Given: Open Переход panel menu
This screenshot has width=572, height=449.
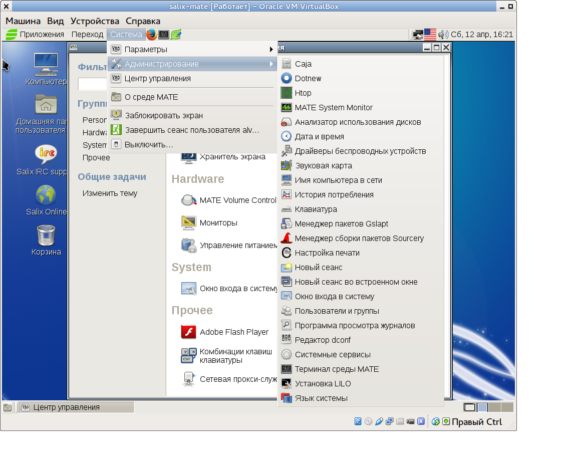Looking at the screenshot, I should [x=87, y=35].
